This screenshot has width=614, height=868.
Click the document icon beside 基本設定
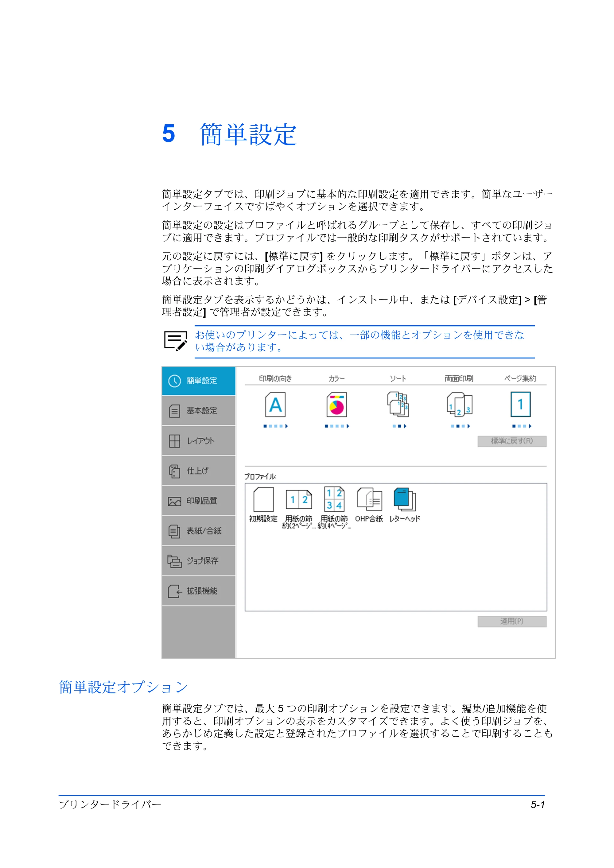174,411
